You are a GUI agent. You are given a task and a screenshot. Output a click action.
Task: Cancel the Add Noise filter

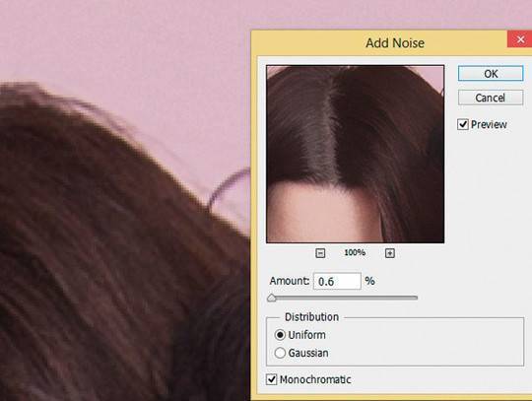point(491,98)
